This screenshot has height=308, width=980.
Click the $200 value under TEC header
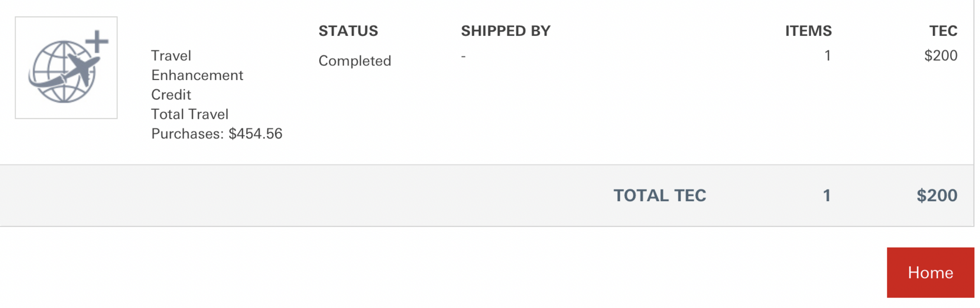pyautogui.click(x=940, y=55)
